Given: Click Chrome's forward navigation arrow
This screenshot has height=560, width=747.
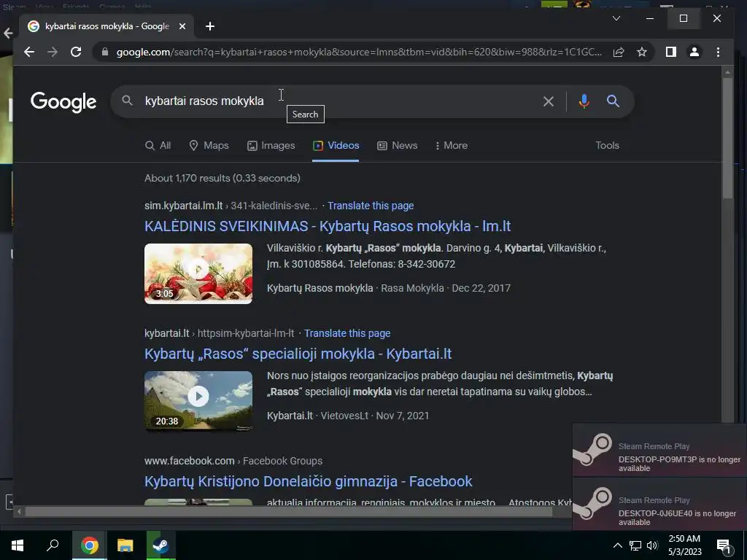Looking at the screenshot, I should (53, 52).
